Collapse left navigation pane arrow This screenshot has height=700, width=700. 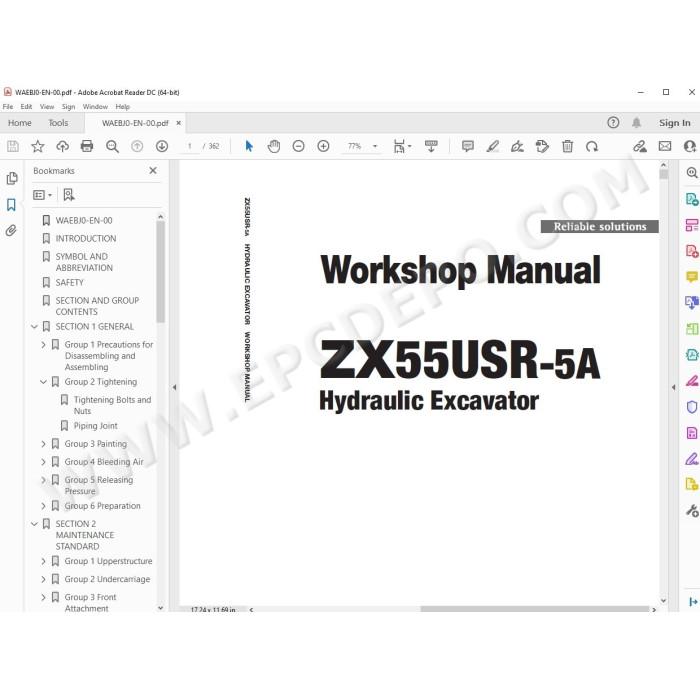point(175,388)
